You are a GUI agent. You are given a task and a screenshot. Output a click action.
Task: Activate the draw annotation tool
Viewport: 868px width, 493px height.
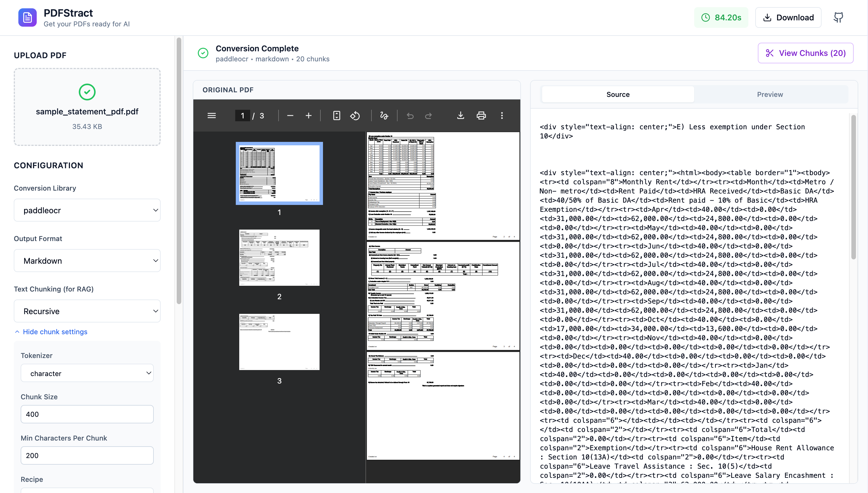click(384, 116)
